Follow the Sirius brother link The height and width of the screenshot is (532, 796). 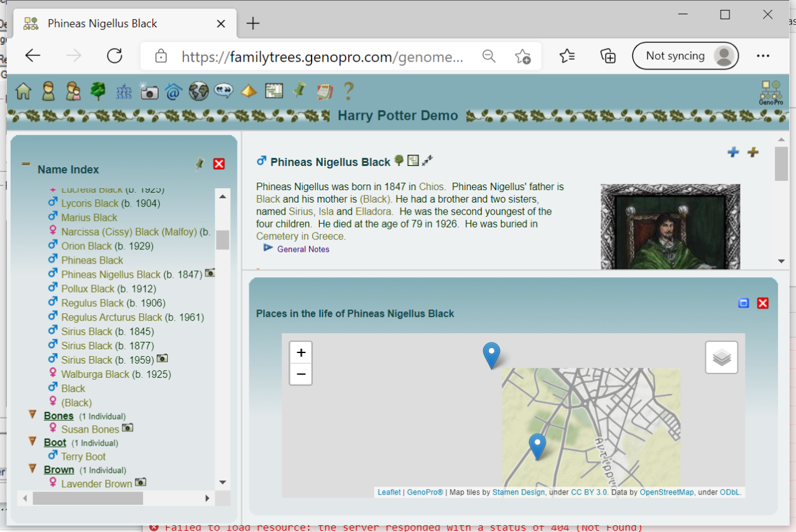tap(301, 211)
